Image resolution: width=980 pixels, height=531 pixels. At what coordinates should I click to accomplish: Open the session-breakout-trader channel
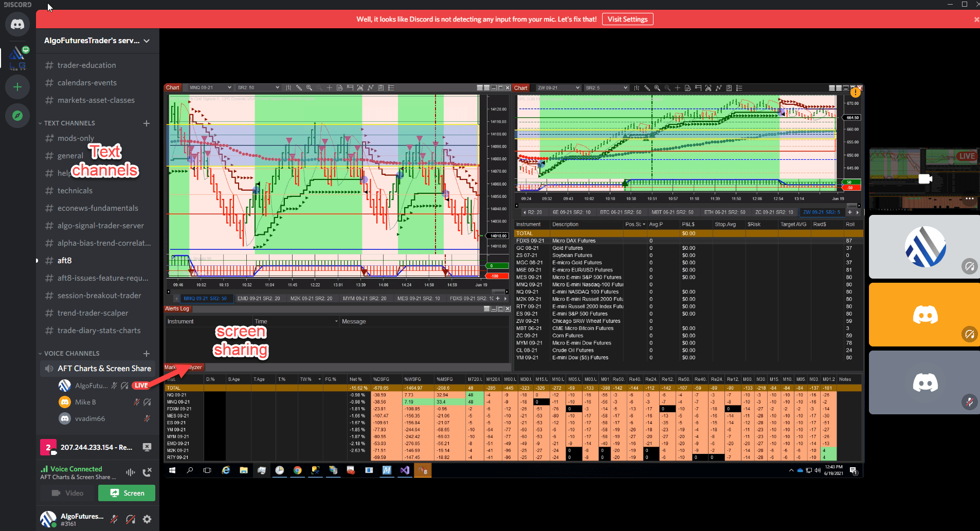pos(97,296)
